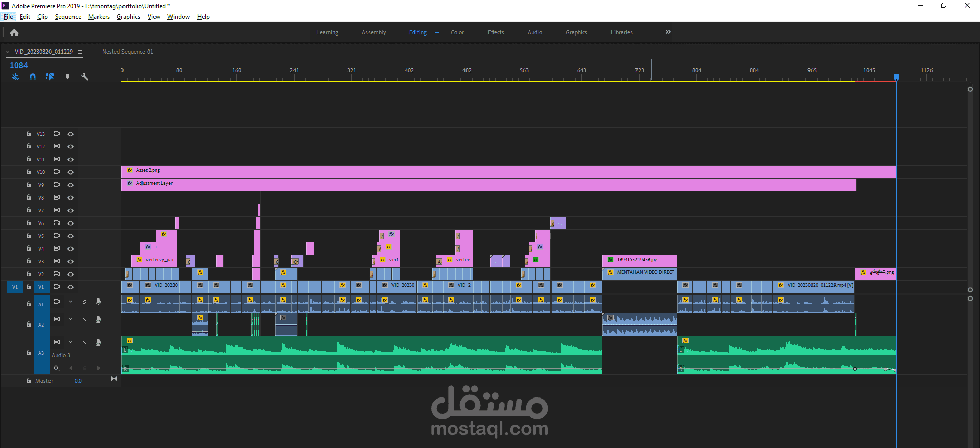Screen dimensions: 980x448
Task: Select the MENTAHAN VIDEO DIRECT clip
Action: click(x=640, y=274)
